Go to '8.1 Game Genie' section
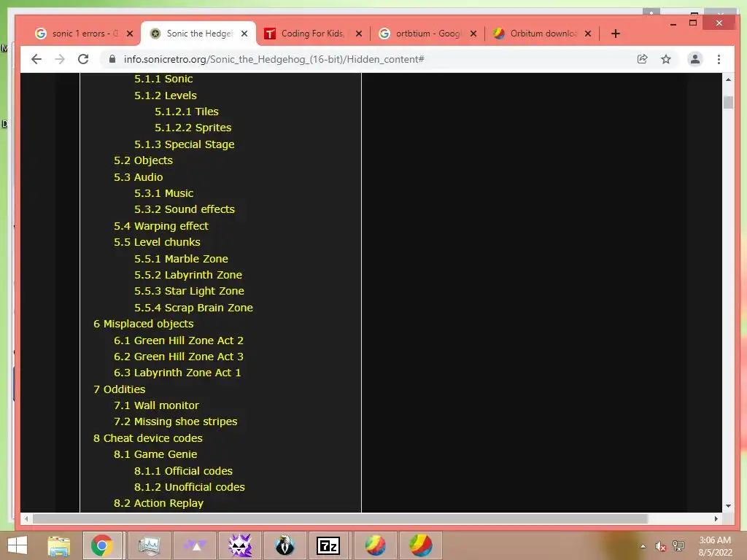This screenshot has height=560, width=747. coord(155,454)
